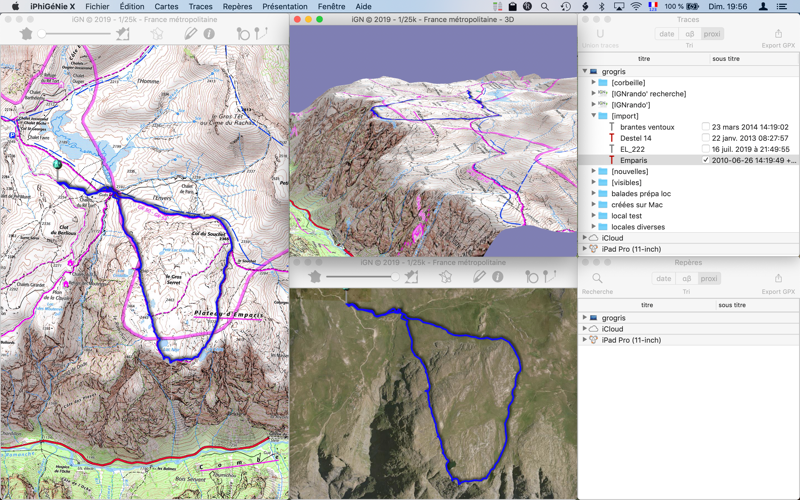The image size is (800, 500).
Task: Click the Union traces icon
Action: coord(600,34)
